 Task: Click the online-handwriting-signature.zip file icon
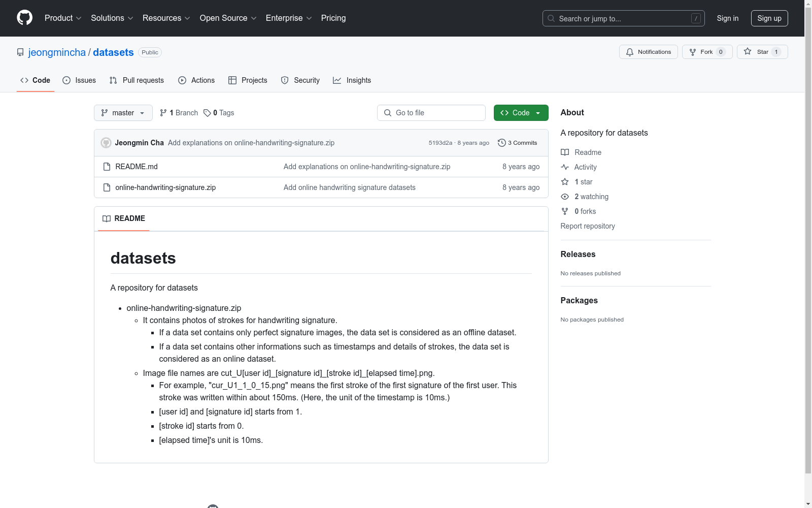(x=107, y=187)
